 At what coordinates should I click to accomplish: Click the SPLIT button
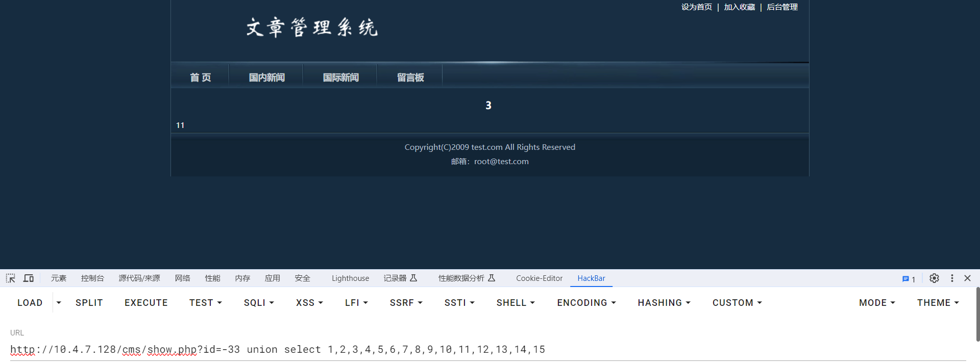(89, 303)
